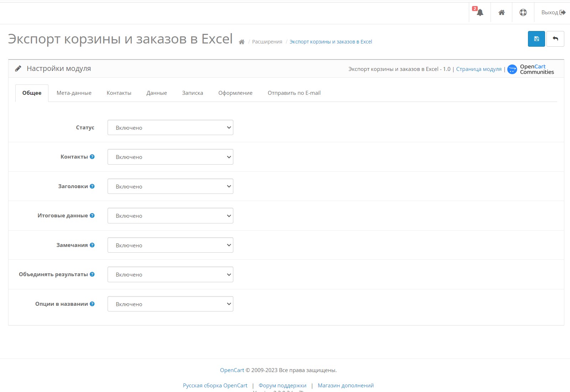The width and height of the screenshot is (570, 392).
Task: Show help tooltip for Заголовки
Action: coord(92,186)
